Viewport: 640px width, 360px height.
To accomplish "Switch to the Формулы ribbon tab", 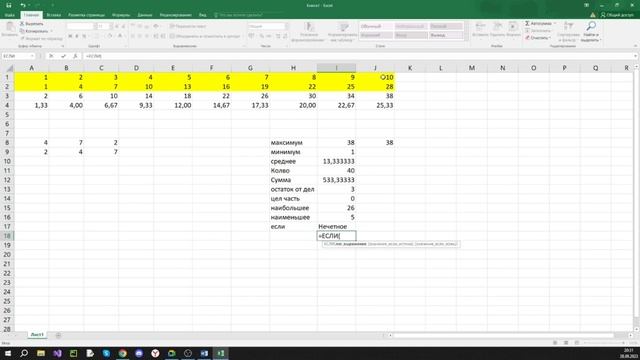I will click(x=121, y=15).
